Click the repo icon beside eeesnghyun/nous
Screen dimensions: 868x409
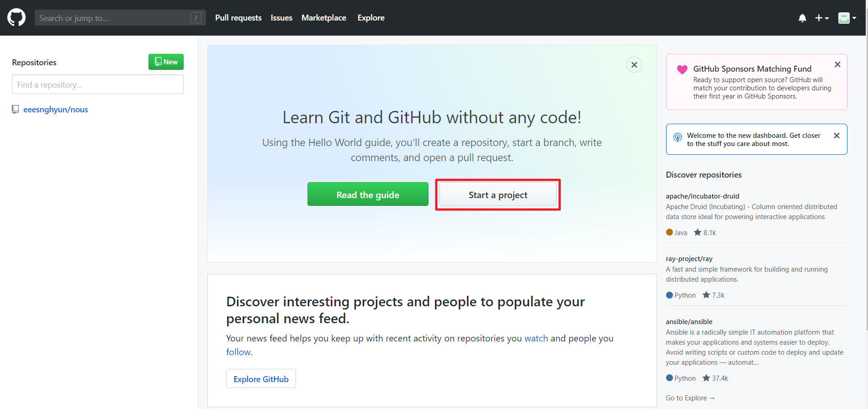(16, 110)
